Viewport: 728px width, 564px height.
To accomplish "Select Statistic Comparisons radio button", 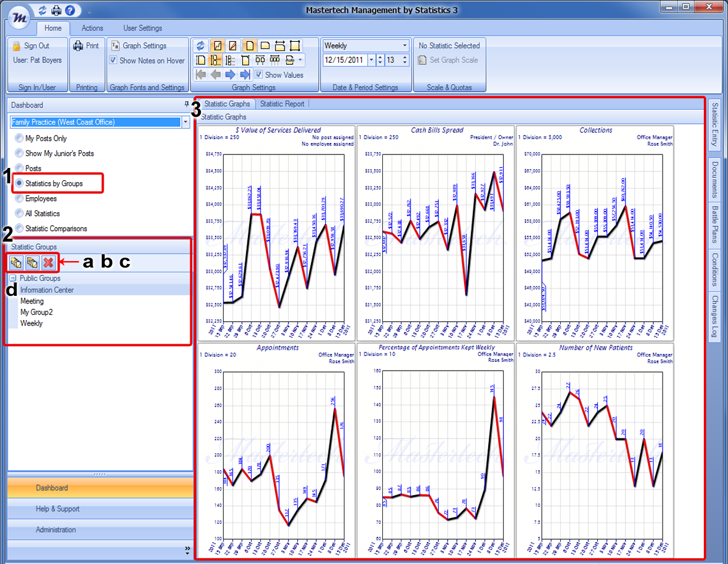I will [x=19, y=228].
